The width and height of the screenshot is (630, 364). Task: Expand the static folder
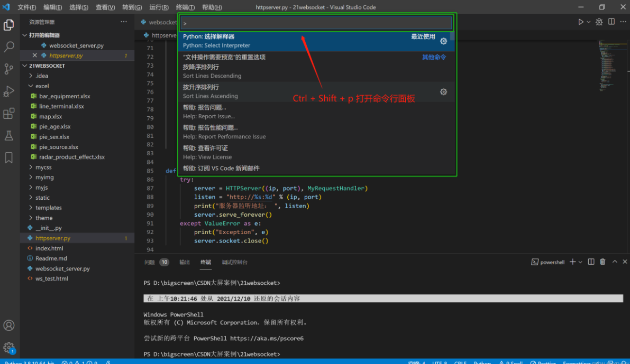click(x=31, y=198)
